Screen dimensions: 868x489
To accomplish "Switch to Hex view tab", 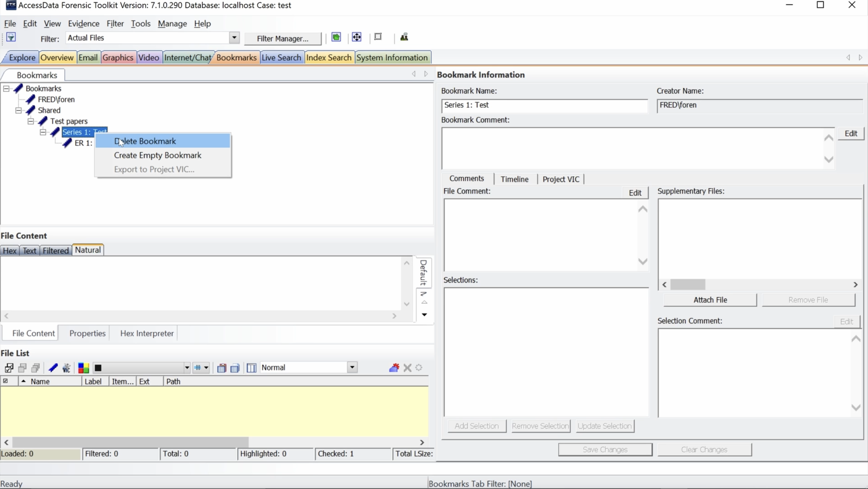I will (x=10, y=251).
